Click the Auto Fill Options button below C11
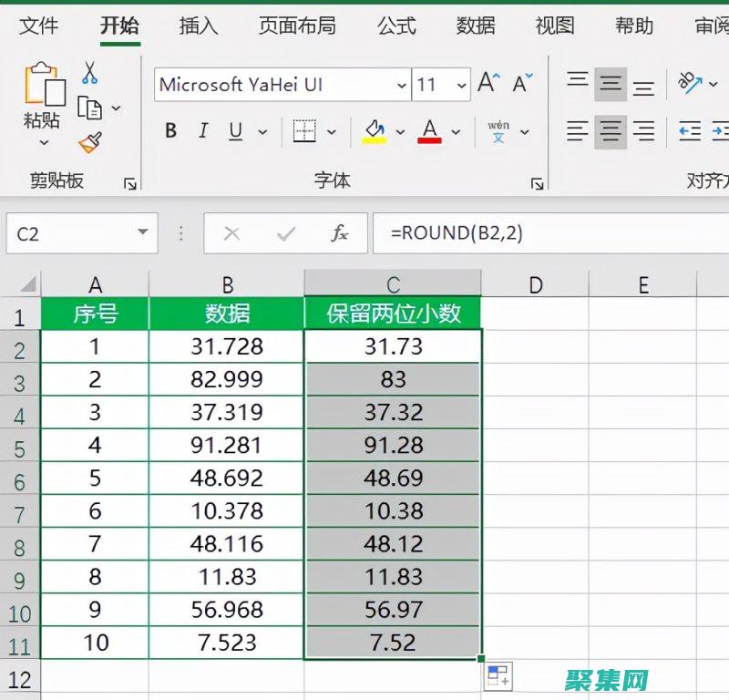The image size is (729, 700). [497, 674]
